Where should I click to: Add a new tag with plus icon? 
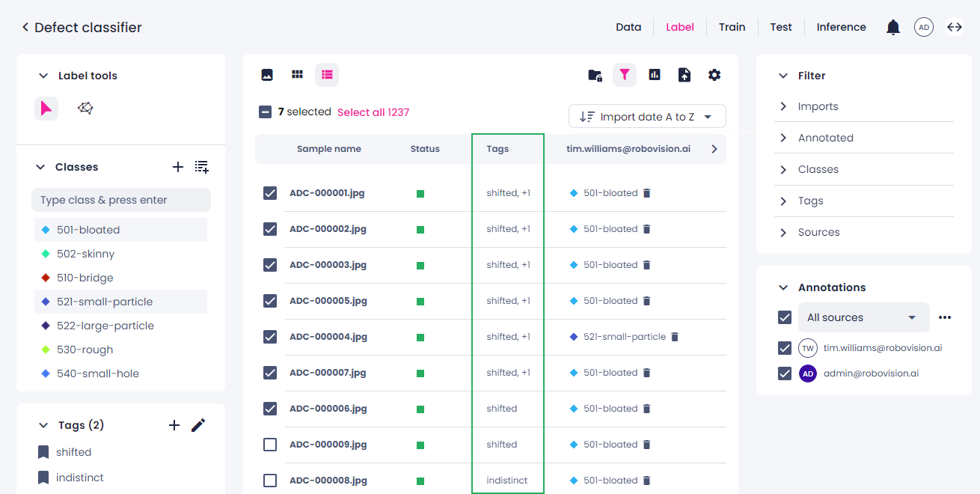pos(174,425)
